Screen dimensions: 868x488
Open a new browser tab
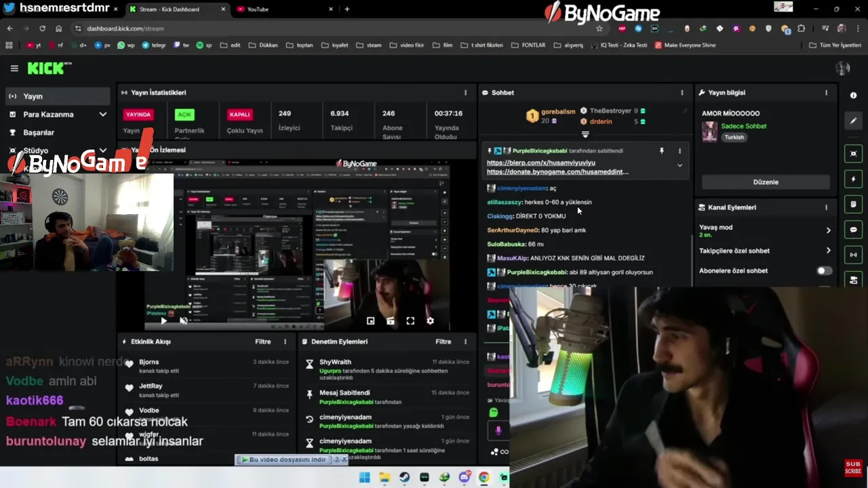347,9
